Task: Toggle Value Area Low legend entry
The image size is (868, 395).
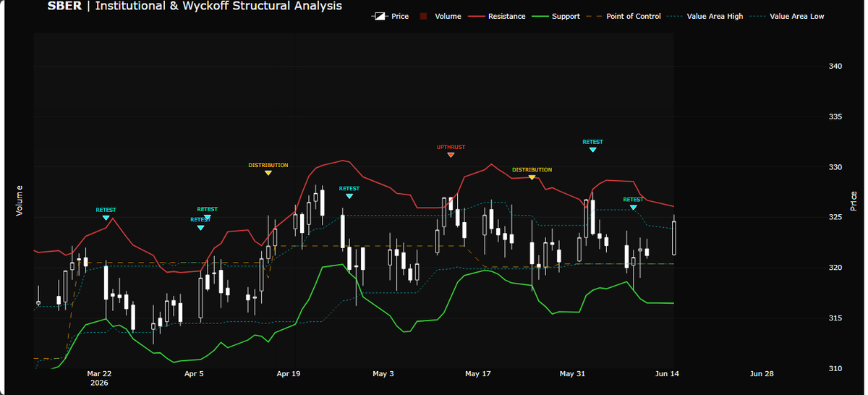Action: (786, 16)
